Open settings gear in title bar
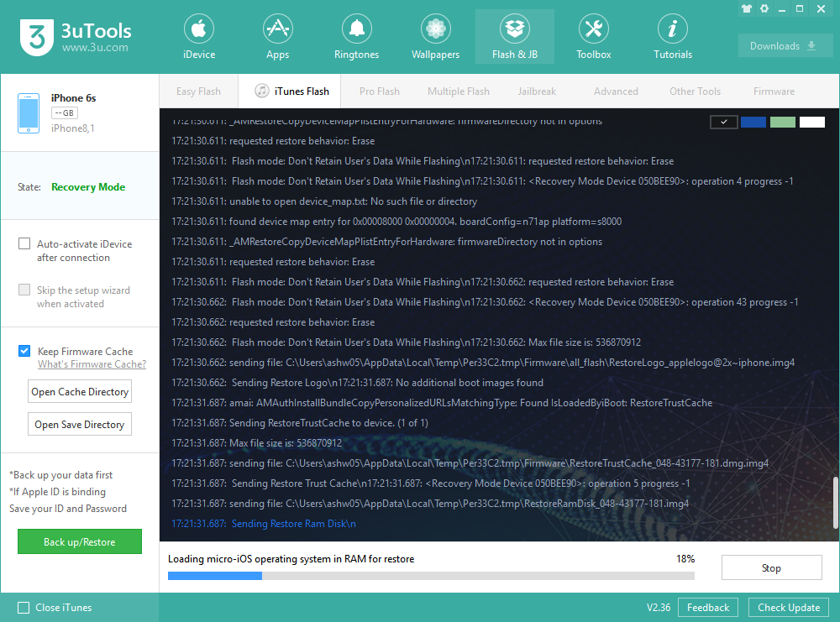The height and width of the screenshot is (622, 840). [x=764, y=8]
